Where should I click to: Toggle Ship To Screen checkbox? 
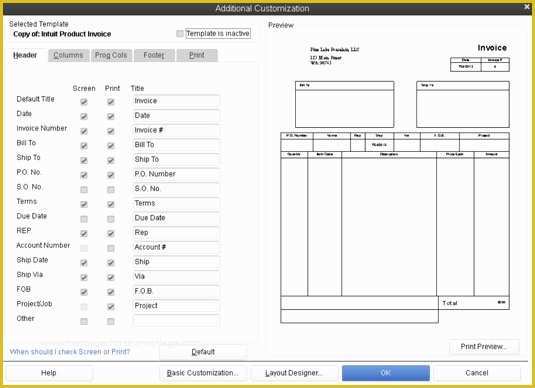(84, 160)
